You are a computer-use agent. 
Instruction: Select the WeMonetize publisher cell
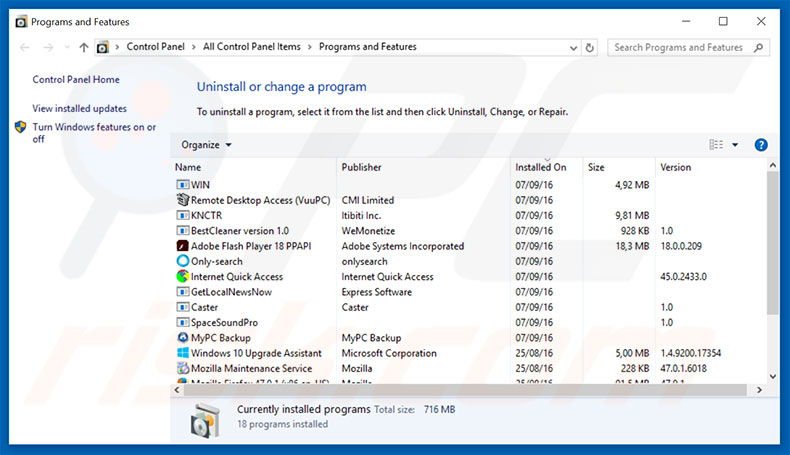(x=368, y=231)
